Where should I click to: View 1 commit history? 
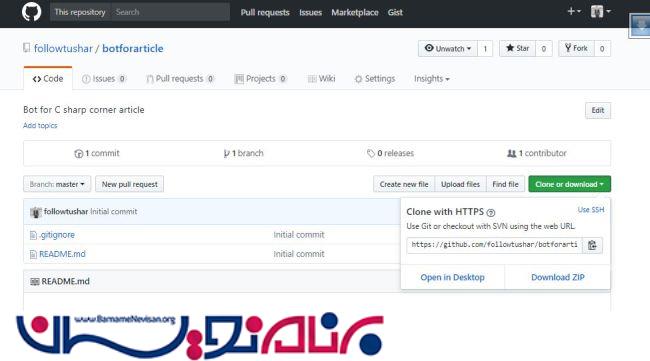coord(97,153)
